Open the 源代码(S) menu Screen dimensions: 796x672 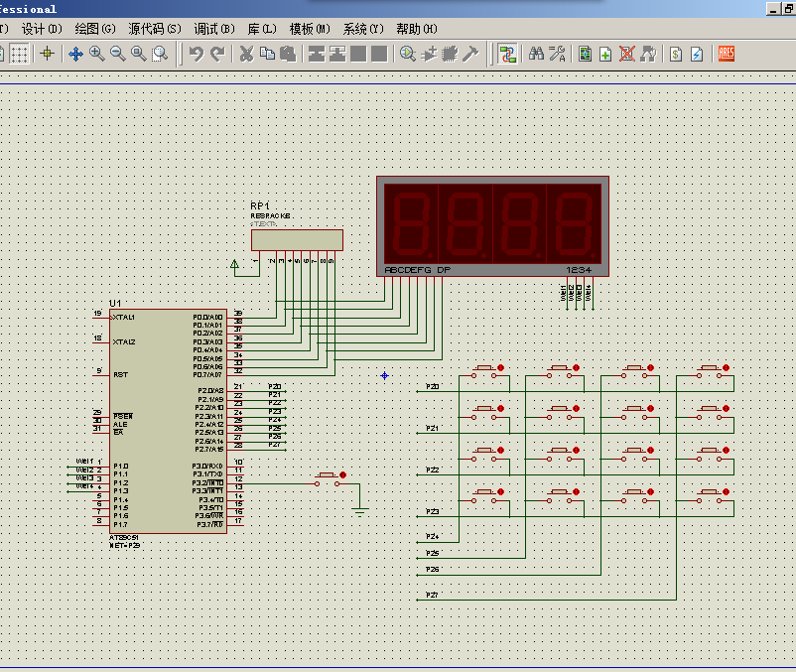(154, 29)
